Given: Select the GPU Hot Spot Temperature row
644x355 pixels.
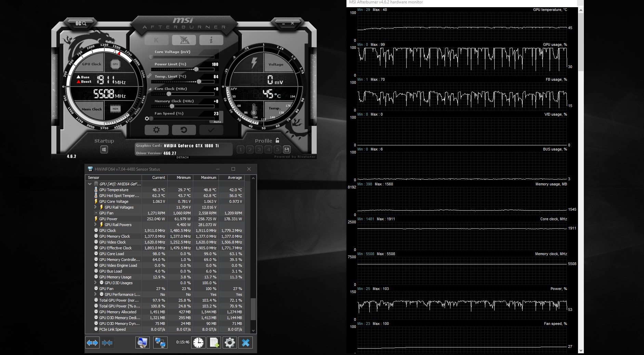Looking at the screenshot, I should click(x=165, y=196).
